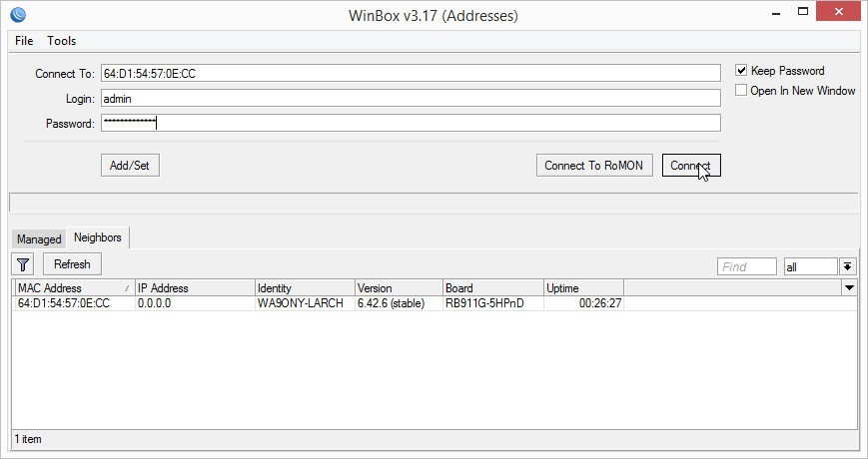The height and width of the screenshot is (459, 868).
Task: Sort by MAC Address column header
Action: (73, 288)
